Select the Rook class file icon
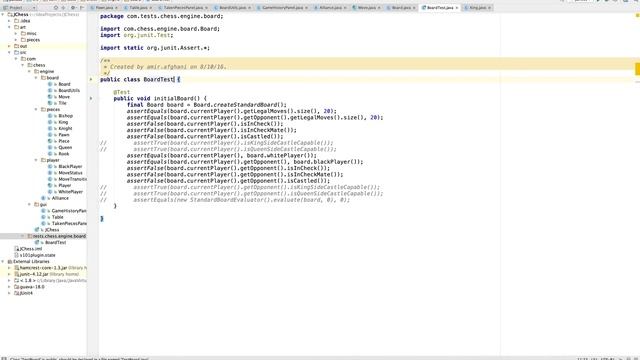 (x=50, y=154)
